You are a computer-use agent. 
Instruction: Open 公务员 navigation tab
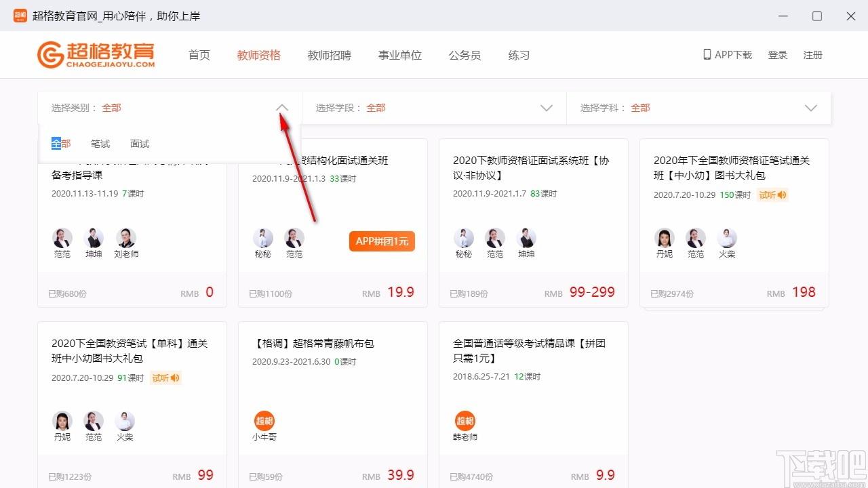click(x=465, y=55)
